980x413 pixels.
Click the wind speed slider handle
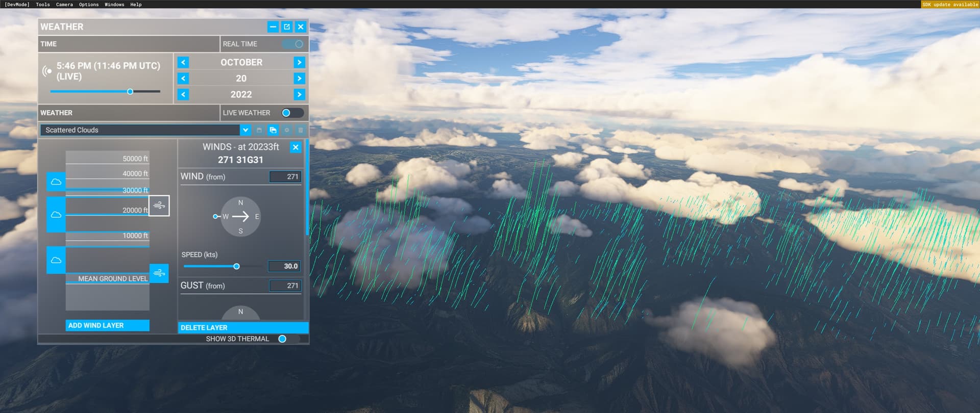click(x=236, y=266)
